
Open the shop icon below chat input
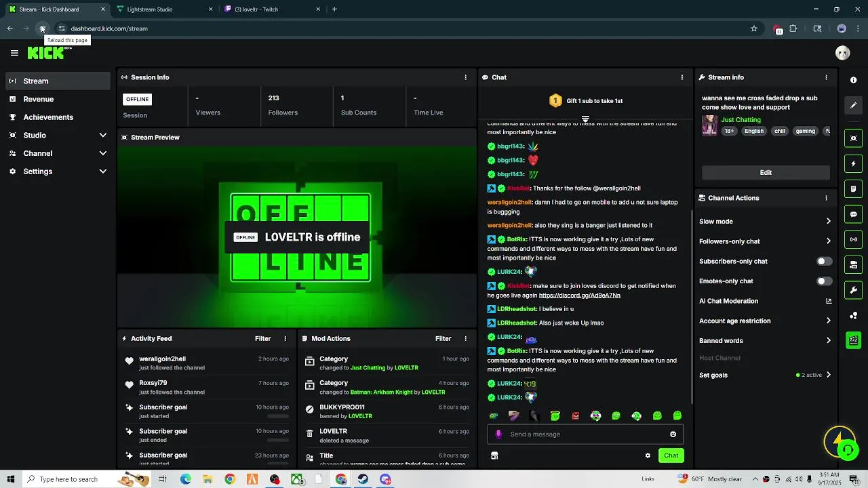coord(494,455)
